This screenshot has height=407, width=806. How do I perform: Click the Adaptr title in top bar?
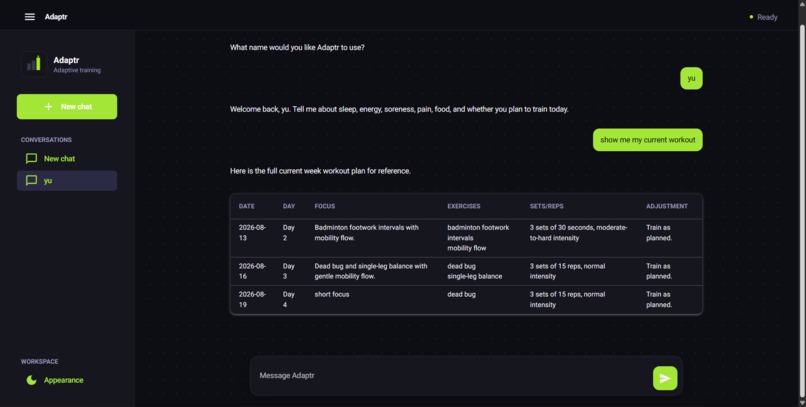[56, 17]
